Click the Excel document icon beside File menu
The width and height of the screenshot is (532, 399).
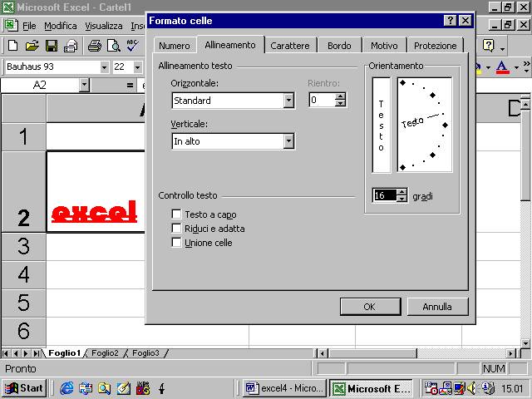(11, 26)
